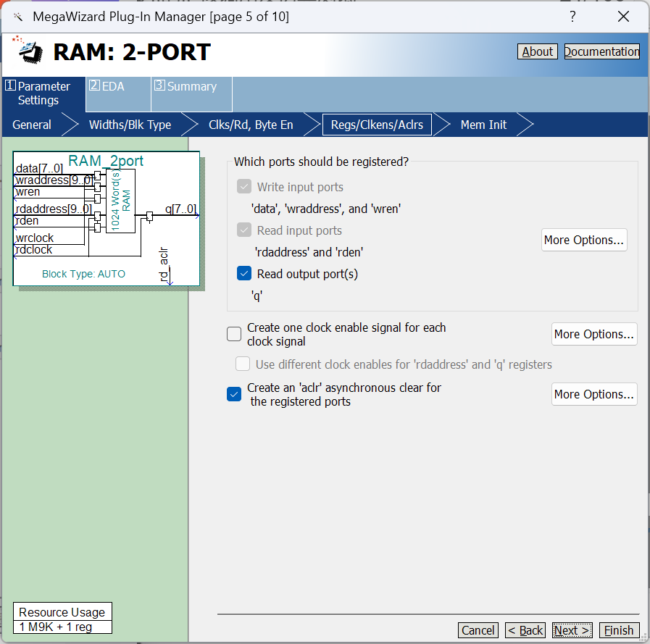Go to the General step
This screenshot has height=644, width=650.
pyautogui.click(x=32, y=125)
